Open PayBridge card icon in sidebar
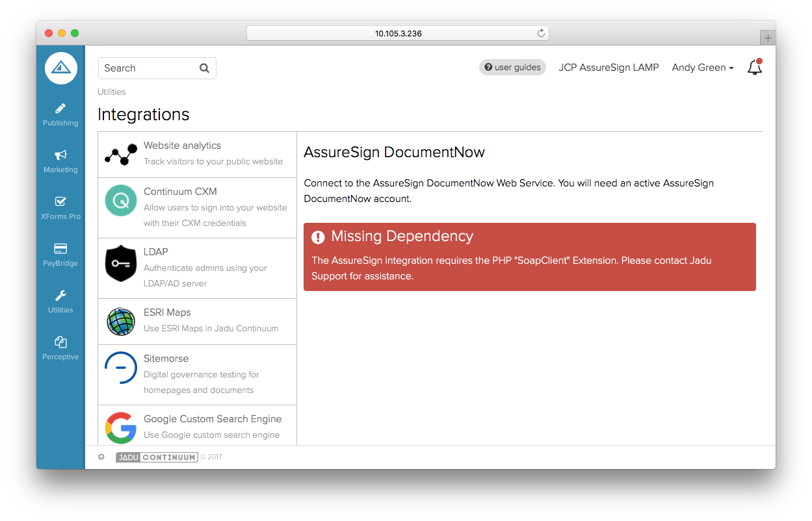This screenshot has height=521, width=812. [60, 249]
